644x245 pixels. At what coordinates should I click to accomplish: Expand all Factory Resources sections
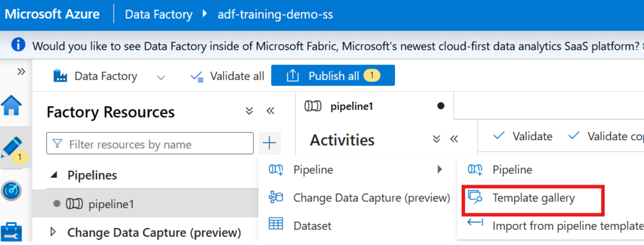click(250, 111)
